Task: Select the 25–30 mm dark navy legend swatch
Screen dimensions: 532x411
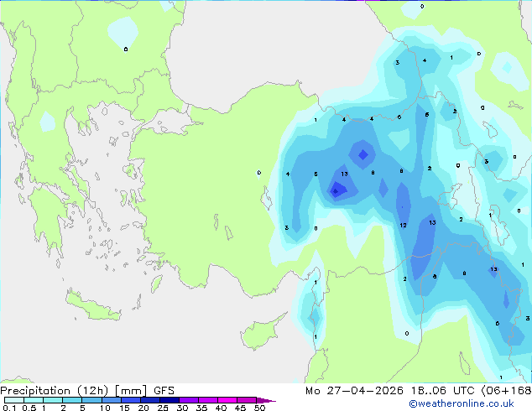Action: click(x=170, y=400)
